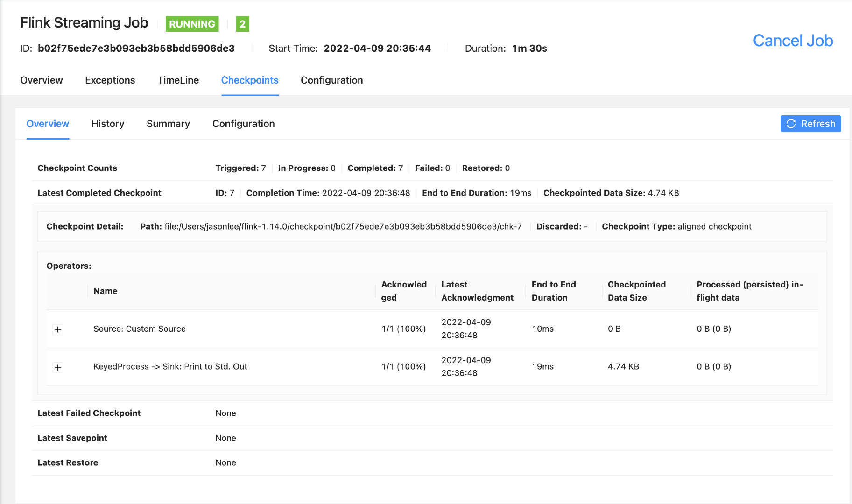This screenshot has height=504, width=852.
Task: Click KeyedProcess -> Sink: Print to Std. Out
Action: coord(170,367)
